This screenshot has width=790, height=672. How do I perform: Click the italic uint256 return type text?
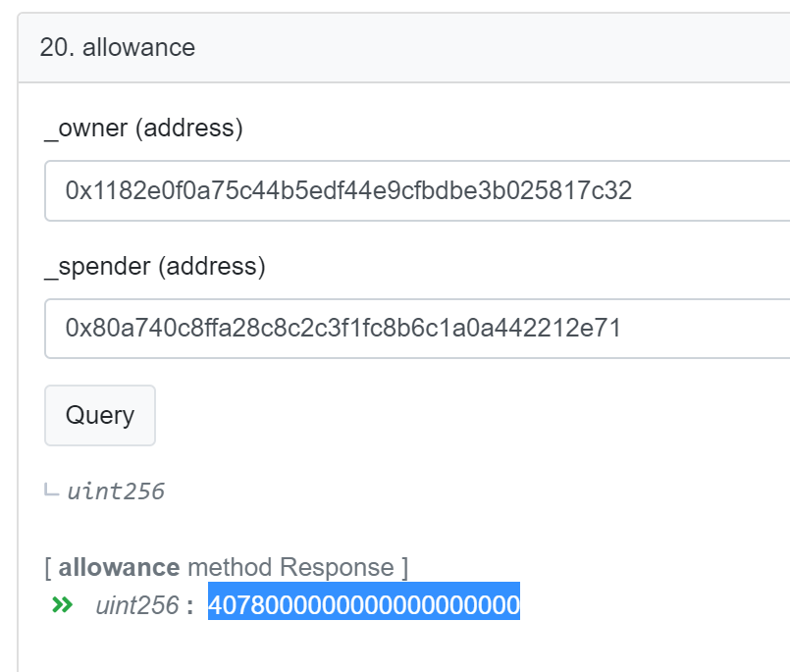pos(116,491)
